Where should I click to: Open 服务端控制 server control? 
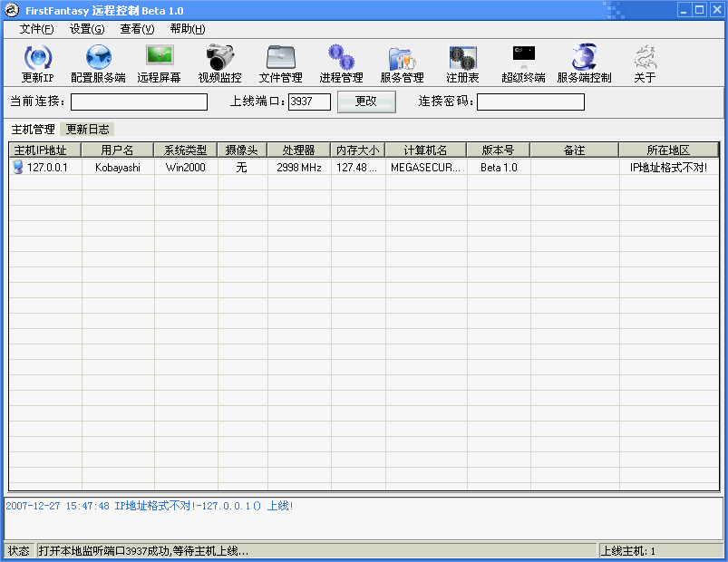coord(584,63)
